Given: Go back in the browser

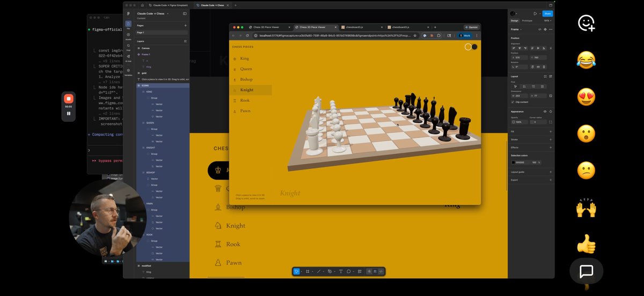Looking at the screenshot, I should (233, 35).
